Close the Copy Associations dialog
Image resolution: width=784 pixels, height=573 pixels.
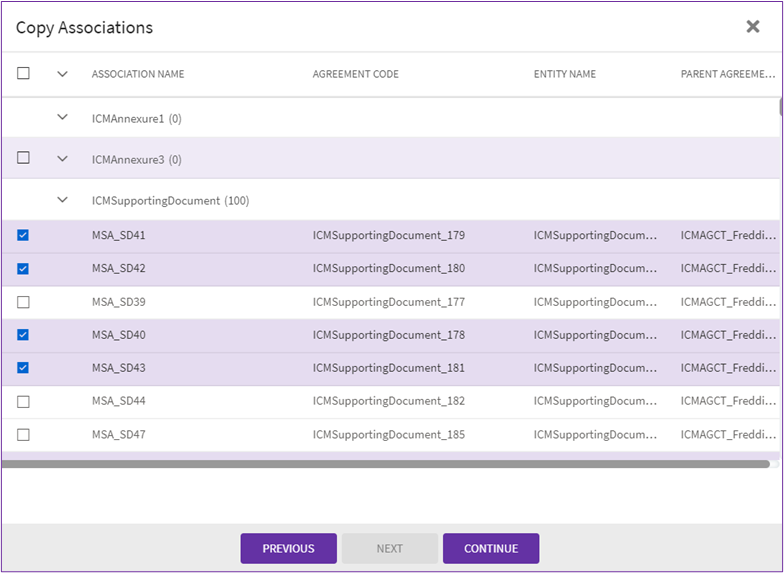coord(753,27)
